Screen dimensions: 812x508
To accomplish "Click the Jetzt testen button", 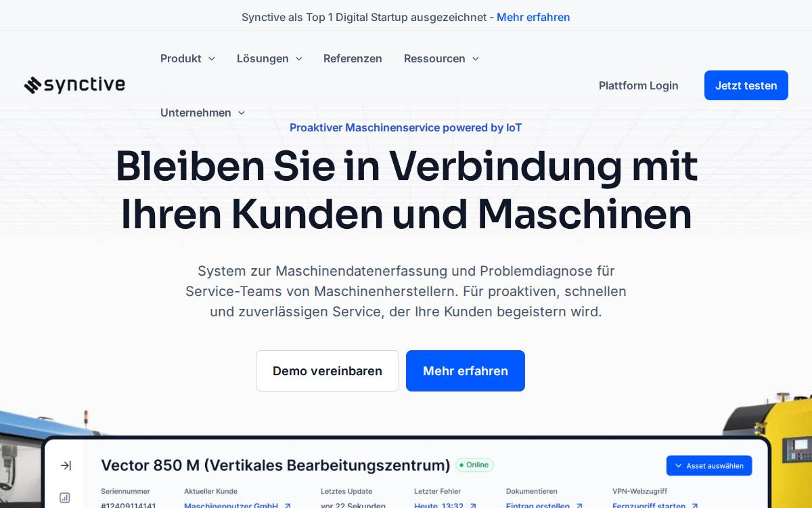I will [x=746, y=85].
